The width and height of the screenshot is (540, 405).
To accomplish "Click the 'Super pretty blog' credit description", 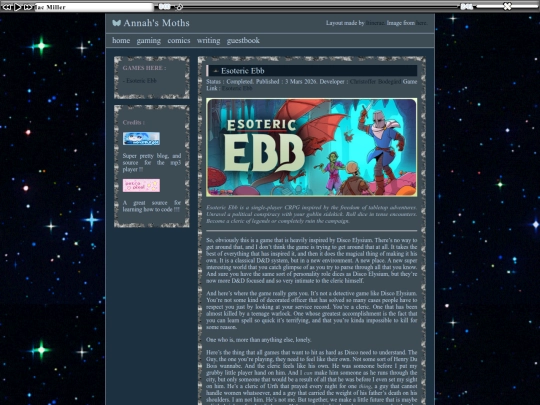I will (x=152, y=163).
